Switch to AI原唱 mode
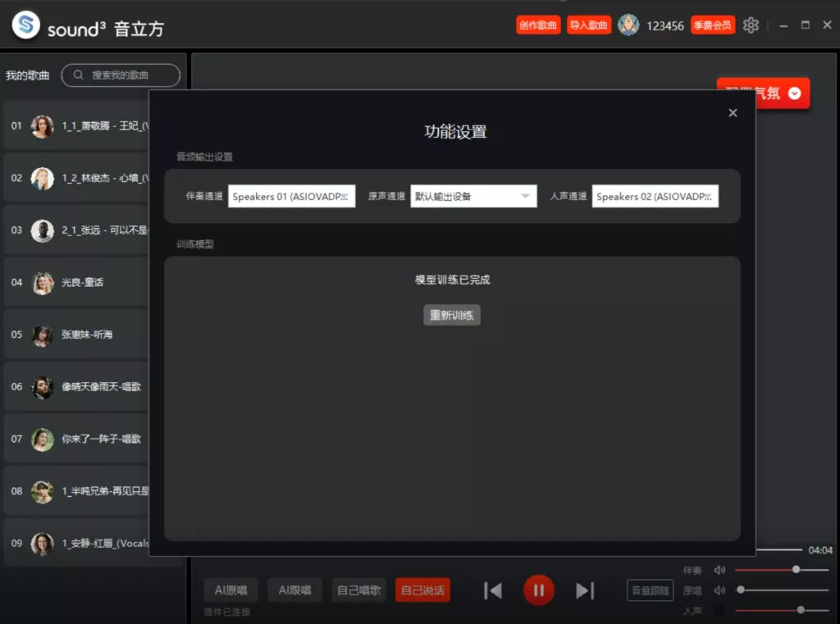 [231, 590]
